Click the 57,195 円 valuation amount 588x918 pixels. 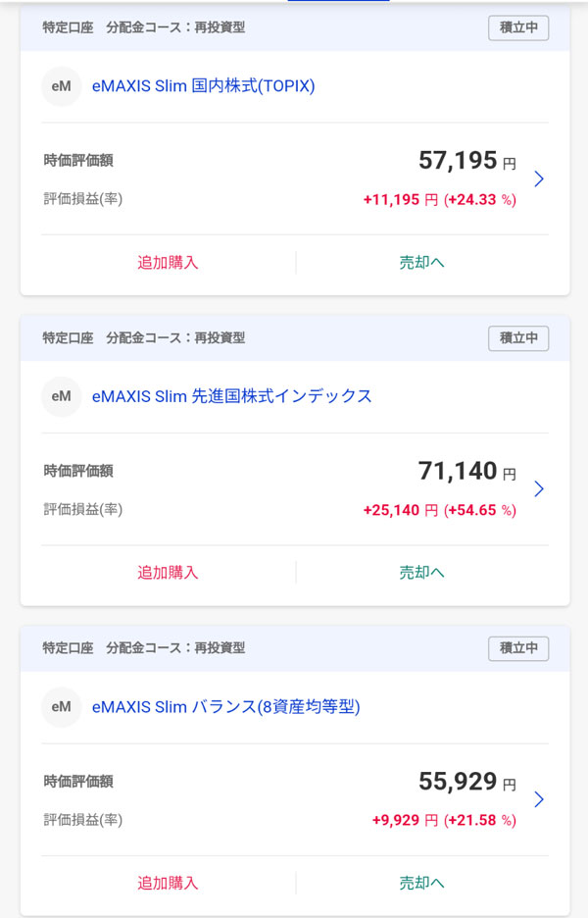pos(466,162)
